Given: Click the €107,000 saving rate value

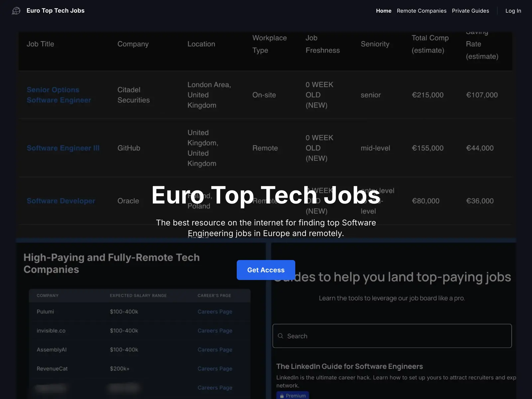Looking at the screenshot, I should pos(482,95).
